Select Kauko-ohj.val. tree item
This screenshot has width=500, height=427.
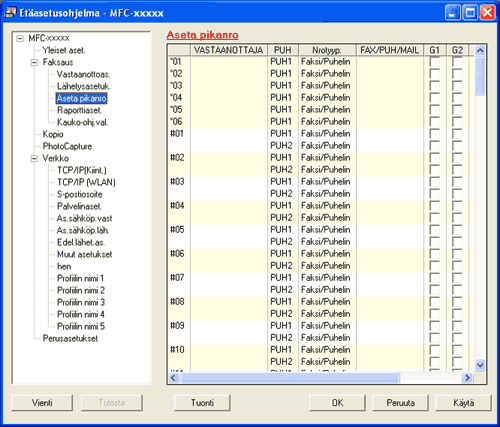point(83,122)
